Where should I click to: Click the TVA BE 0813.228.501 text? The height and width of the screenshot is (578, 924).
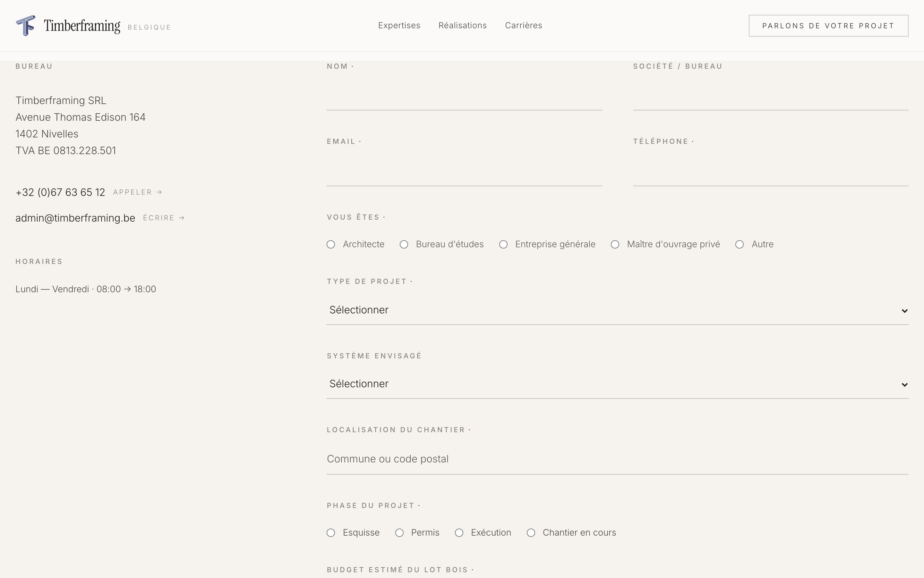(x=66, y=151)
